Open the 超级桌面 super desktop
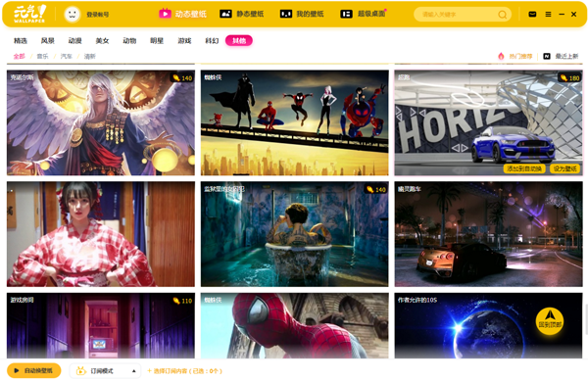 [x=363, y=14]
